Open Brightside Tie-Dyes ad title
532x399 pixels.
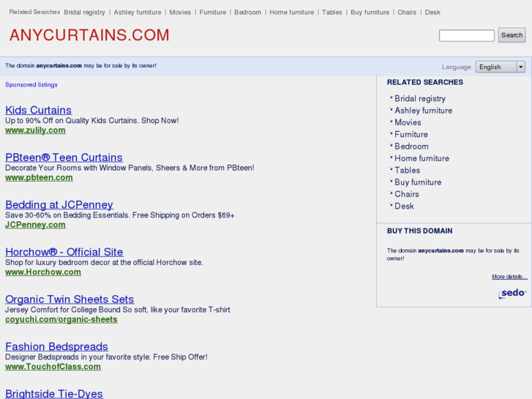point(54,393)
